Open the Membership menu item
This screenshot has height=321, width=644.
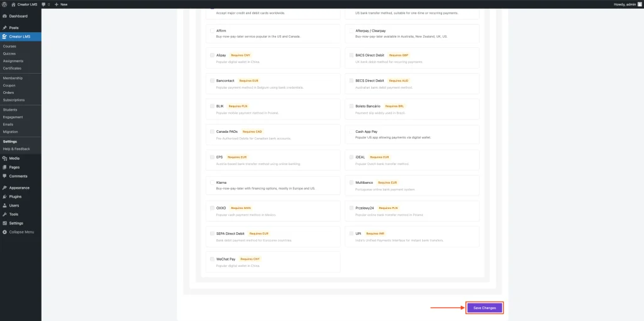coord(13,78)
